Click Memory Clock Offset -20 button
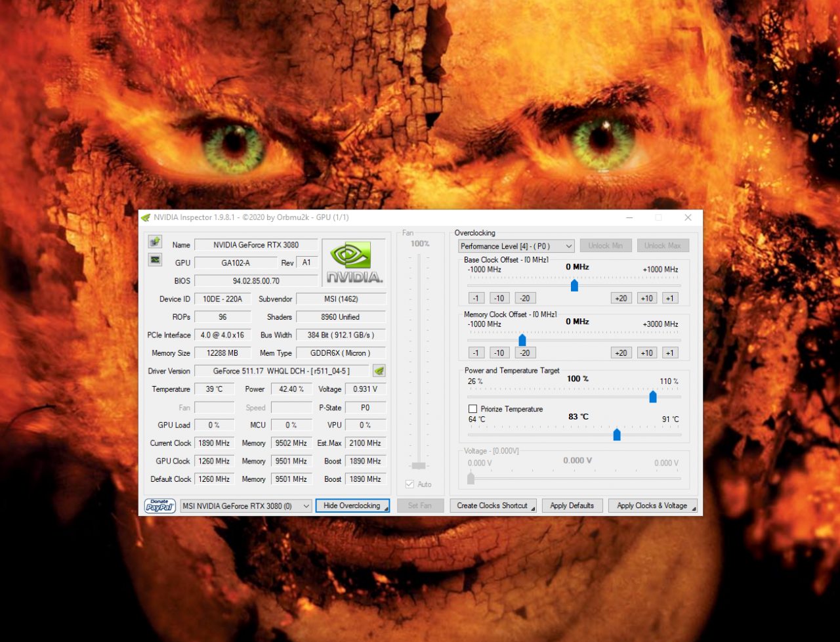840x642 pixels. (x=525, y=353)
